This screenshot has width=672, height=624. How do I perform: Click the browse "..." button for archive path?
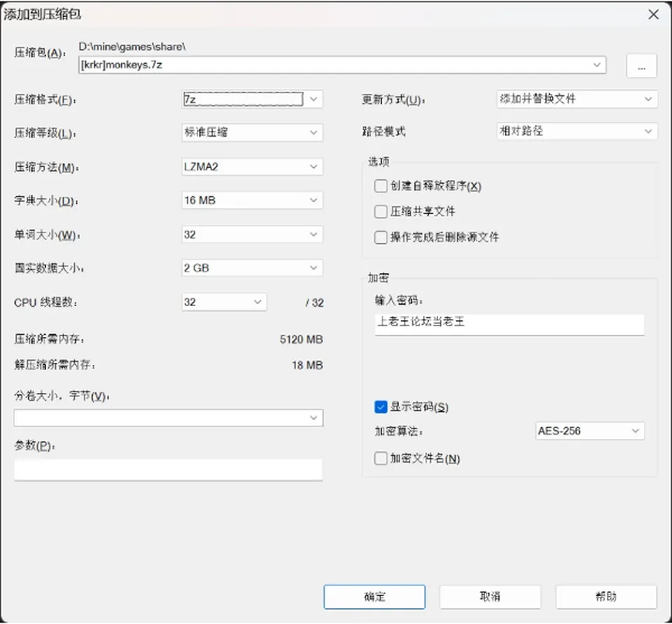tap(641, 66)
